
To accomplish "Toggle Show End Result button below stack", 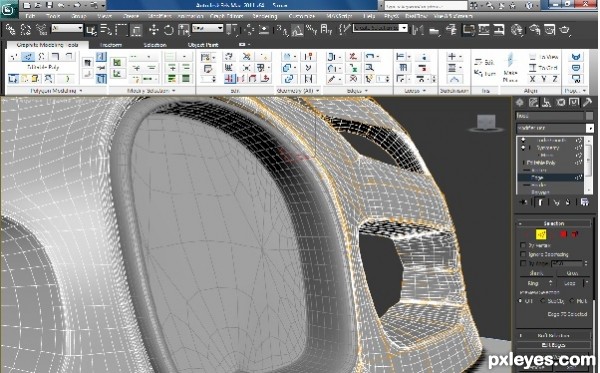I will click(540, 202).
